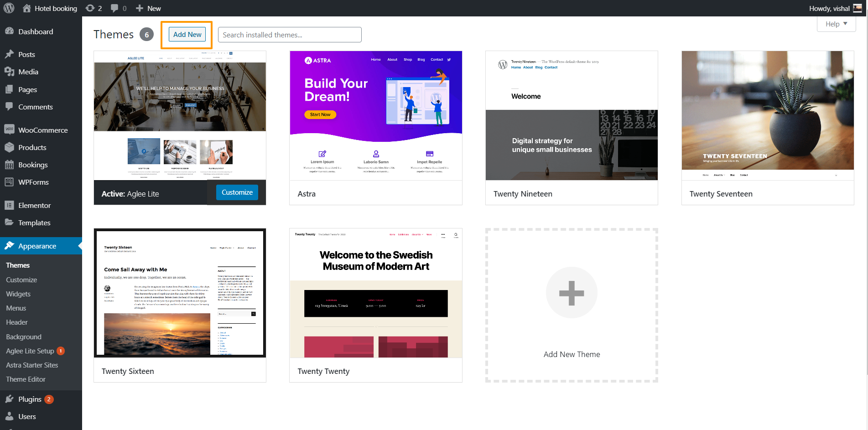Click the Users person icon

click(x=9, y=416)
